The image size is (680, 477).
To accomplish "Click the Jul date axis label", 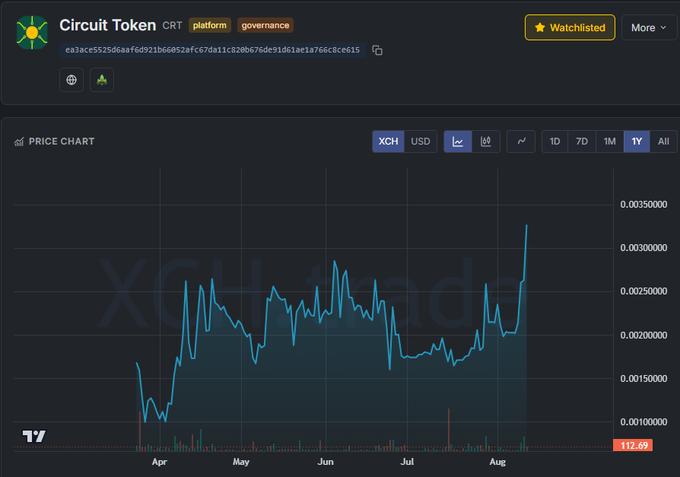I will [407, 462].
